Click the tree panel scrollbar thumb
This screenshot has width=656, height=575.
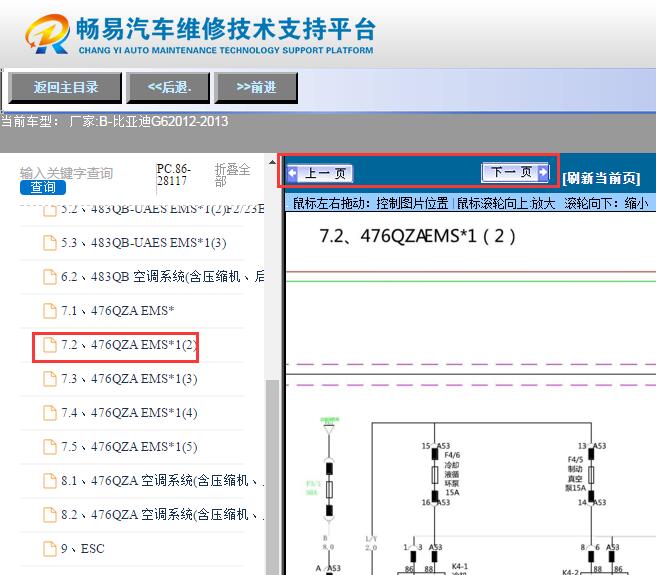tap(272, 477)
